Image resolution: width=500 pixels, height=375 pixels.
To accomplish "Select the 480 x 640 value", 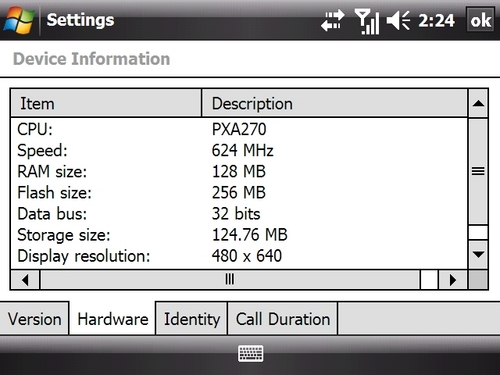I will point(247,256).
